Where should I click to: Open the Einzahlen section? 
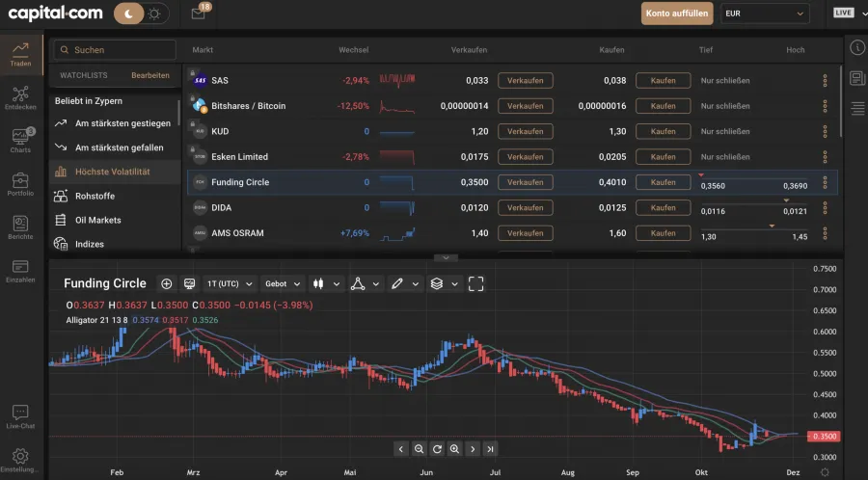(x=20, y=271)
